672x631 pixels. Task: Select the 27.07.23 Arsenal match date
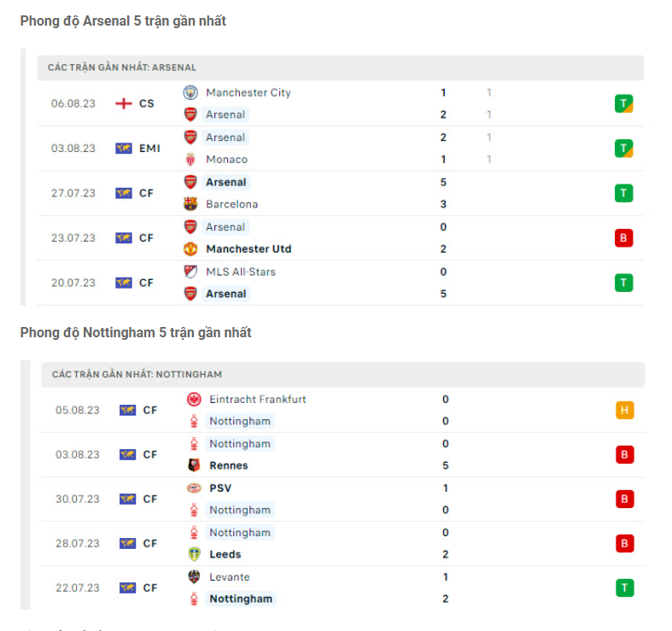[73, 193]
